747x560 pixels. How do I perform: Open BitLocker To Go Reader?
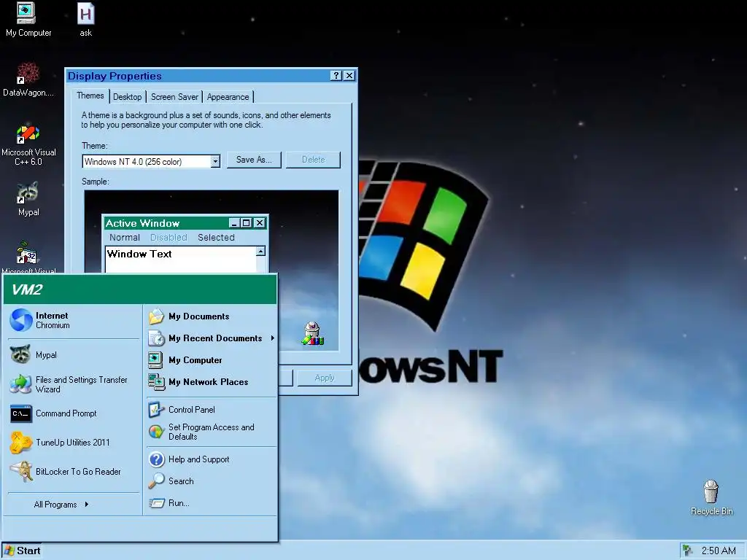(74, 472)
